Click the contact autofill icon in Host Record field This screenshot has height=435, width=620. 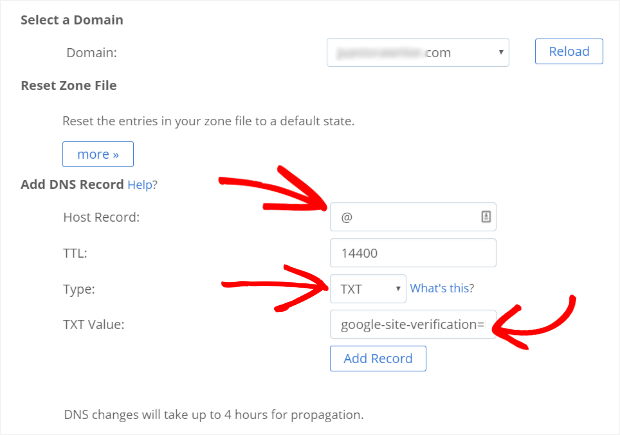coord(486,216)
